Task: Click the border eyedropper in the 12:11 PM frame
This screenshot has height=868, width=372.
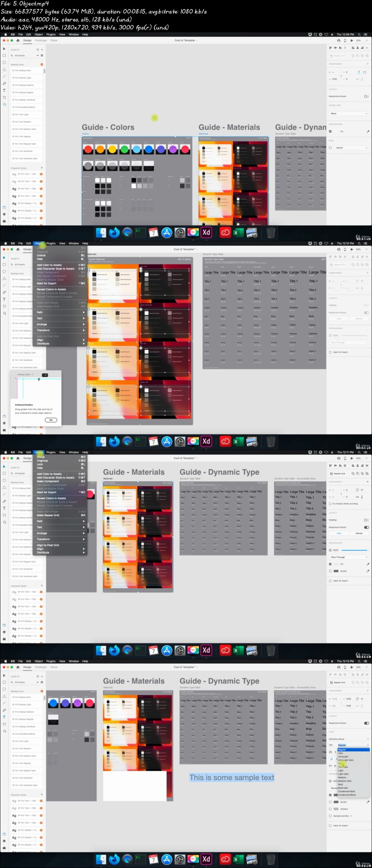Action: [368, 571]
